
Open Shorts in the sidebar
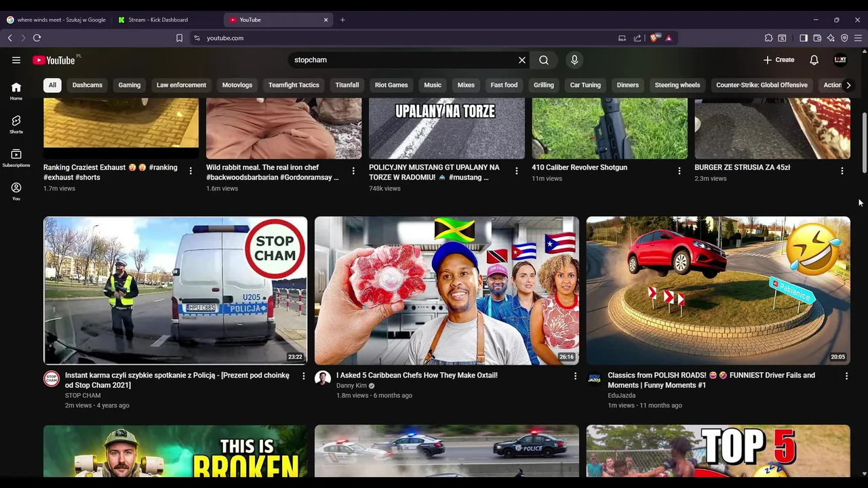[x=16, y=124]
